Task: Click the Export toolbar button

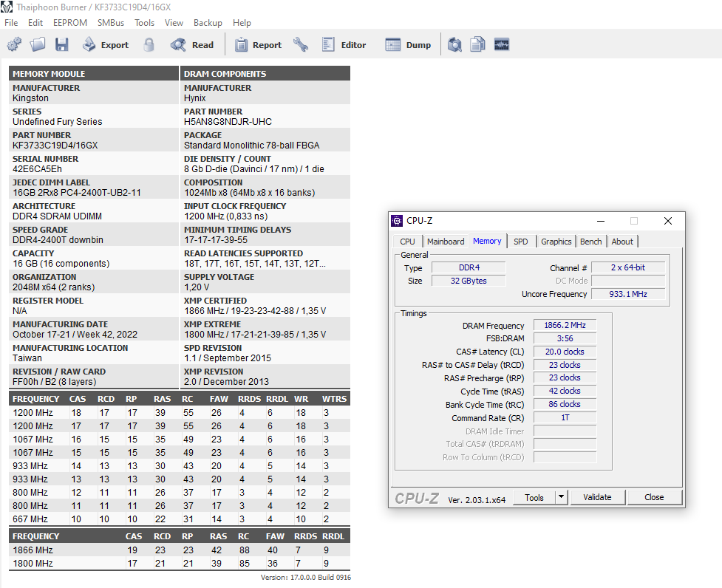Action: (x=106, y=44)
